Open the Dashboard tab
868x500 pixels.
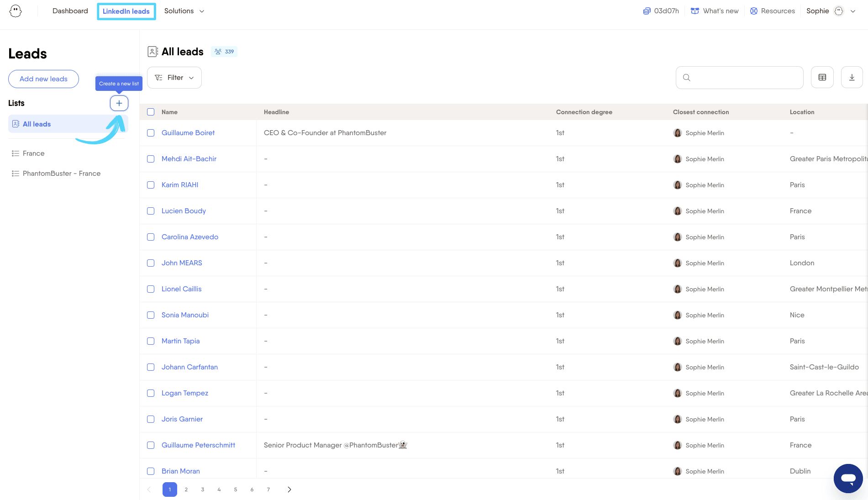pyautogui.click(x=70, y=11)
